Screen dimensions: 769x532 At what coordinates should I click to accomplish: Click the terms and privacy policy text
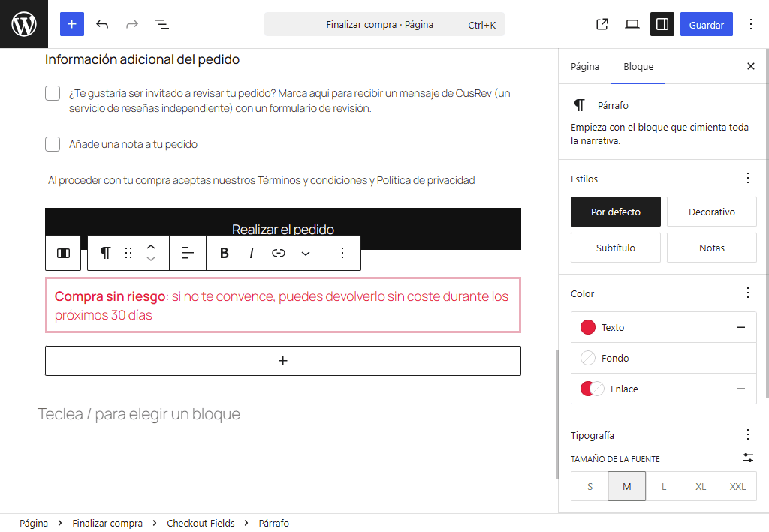click(x=261, y=180)
